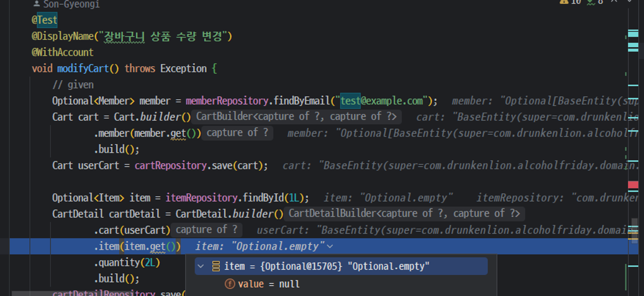Click the cartRepository field reference

click(x=170, y=165)
